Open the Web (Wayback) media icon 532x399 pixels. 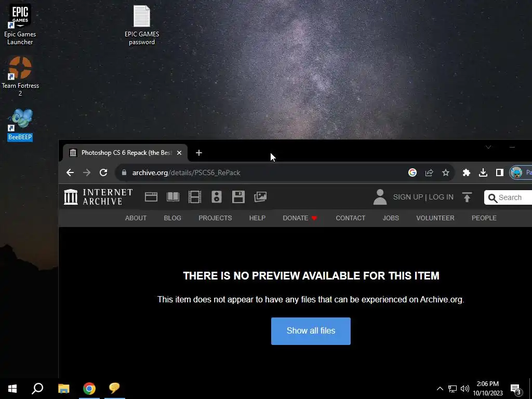click(x=151, y=197)
